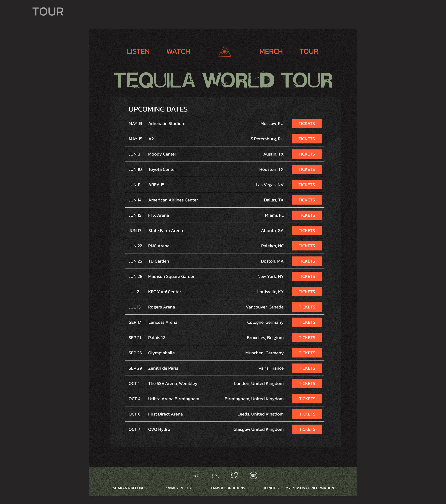Buy tickets for Las Vegas AREA 15
Image resolution: width=446 pixels, height=504 pixels.
click(306, 185)
